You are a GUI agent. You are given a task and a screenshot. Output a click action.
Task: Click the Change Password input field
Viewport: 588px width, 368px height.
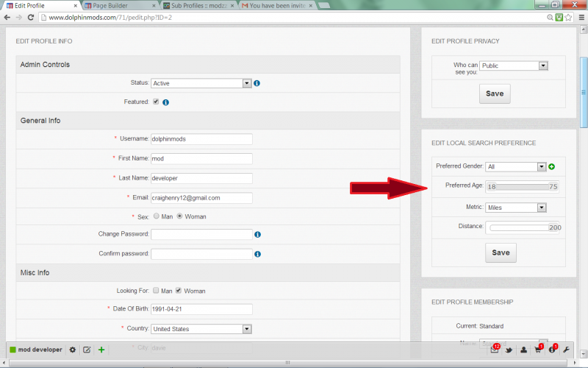[201, 234]
